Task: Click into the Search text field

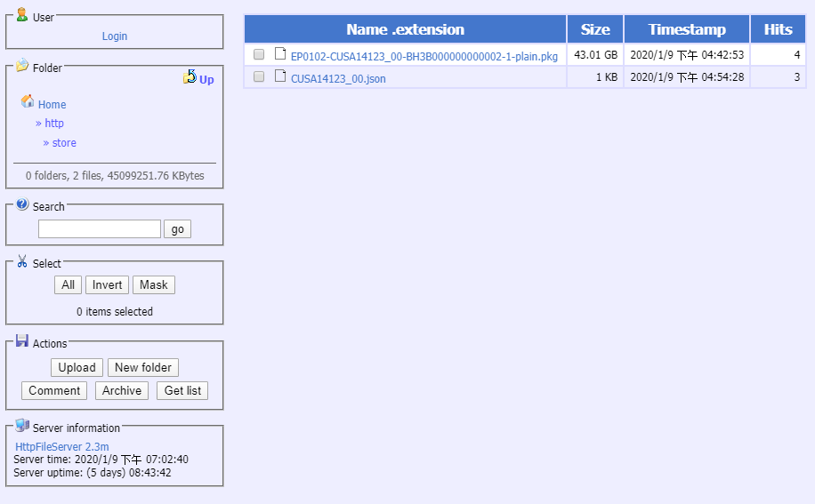Action: point(100,229)
